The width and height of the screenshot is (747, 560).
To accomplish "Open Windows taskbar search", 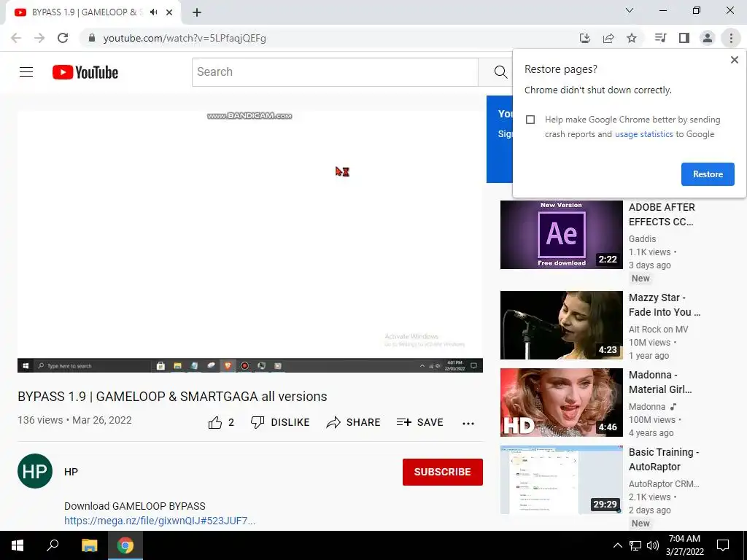I will tap(53, 545).
